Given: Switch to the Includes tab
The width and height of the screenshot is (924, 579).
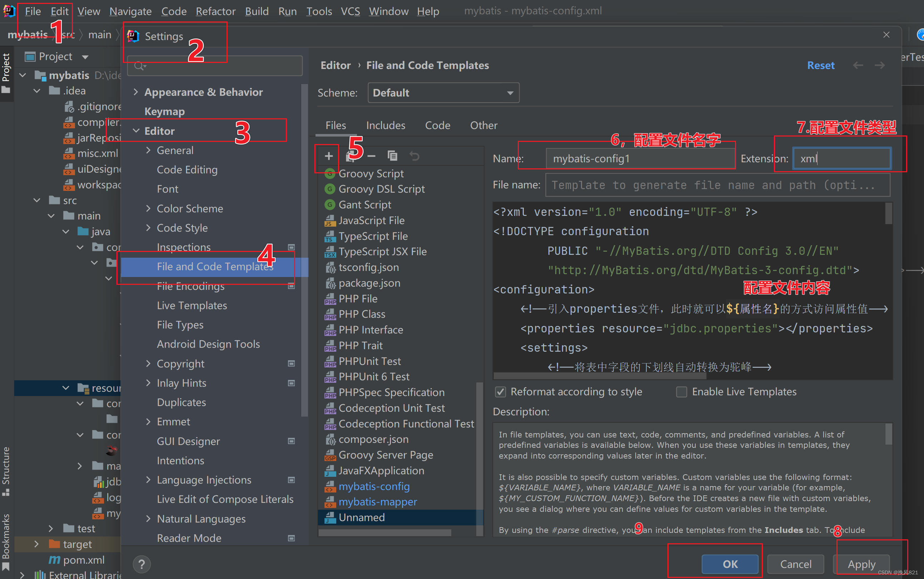Looking at the screenshot, I should 386,125.
